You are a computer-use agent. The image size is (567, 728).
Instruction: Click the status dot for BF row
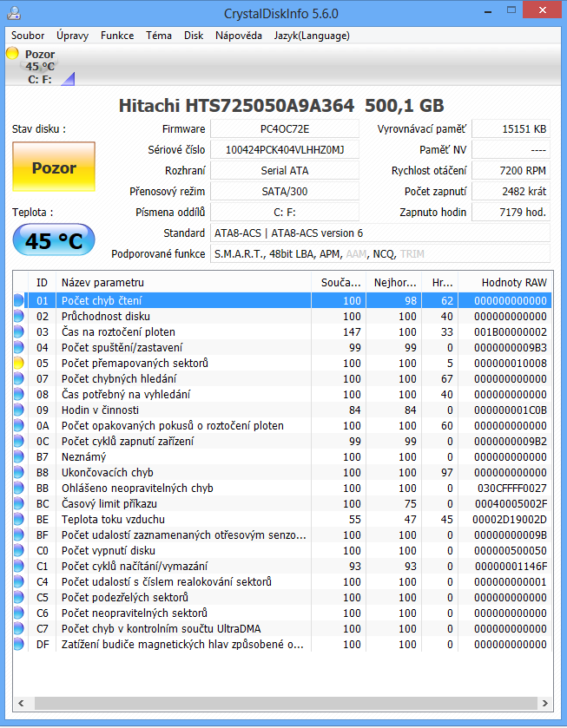18,535
